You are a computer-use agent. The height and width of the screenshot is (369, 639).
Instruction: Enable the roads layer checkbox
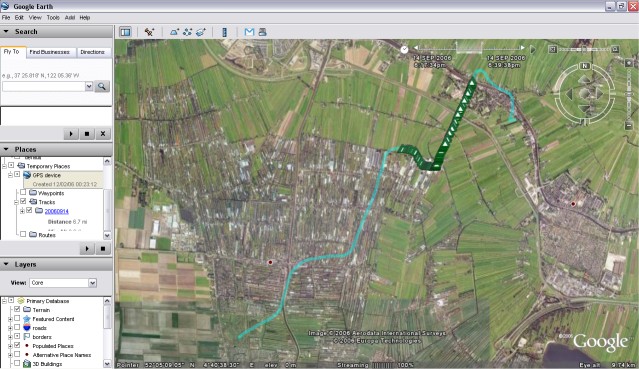[17, 327]
